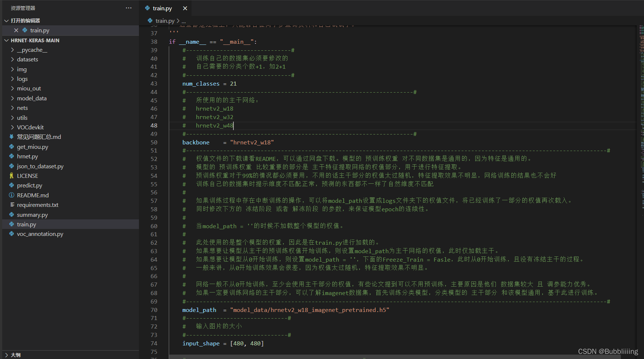
Task: Click the Python icon on train.py tab
Action: pos(147,8)
